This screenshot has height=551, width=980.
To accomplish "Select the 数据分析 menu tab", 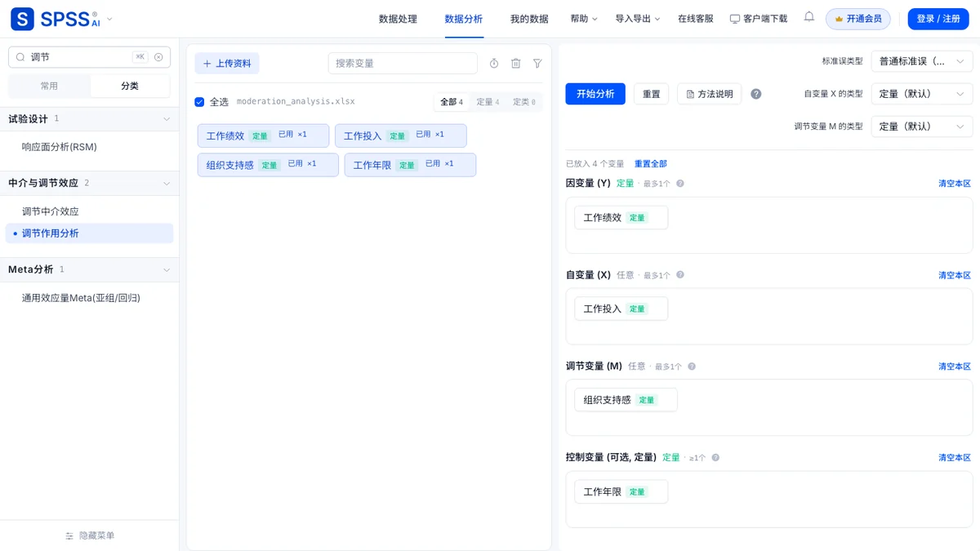I will pyautogui.click(x=463, y=19).
